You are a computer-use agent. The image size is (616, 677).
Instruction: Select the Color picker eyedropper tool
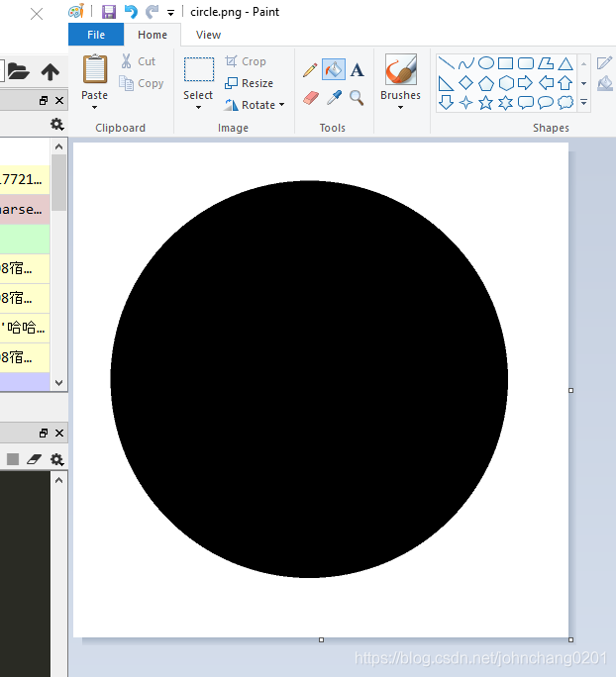point(334,98)
